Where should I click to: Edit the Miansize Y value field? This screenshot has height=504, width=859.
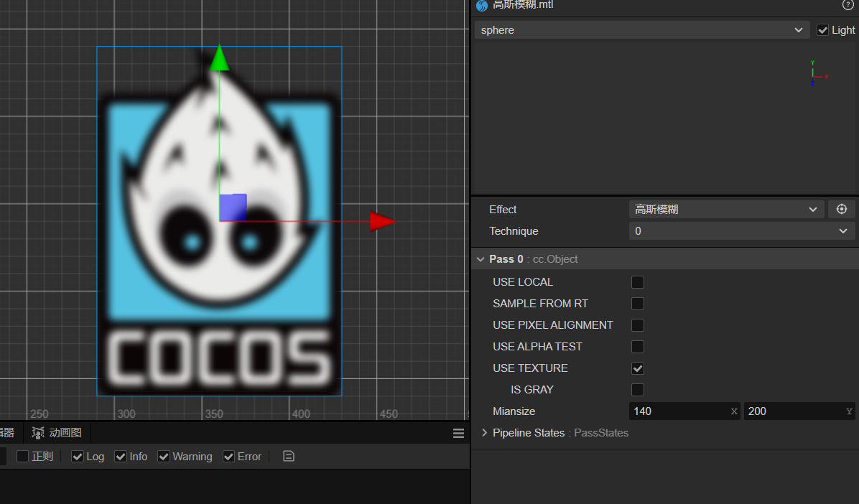799,411
